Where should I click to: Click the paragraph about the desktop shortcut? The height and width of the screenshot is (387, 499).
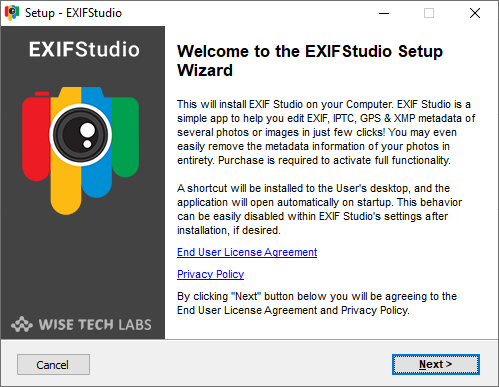319,209
